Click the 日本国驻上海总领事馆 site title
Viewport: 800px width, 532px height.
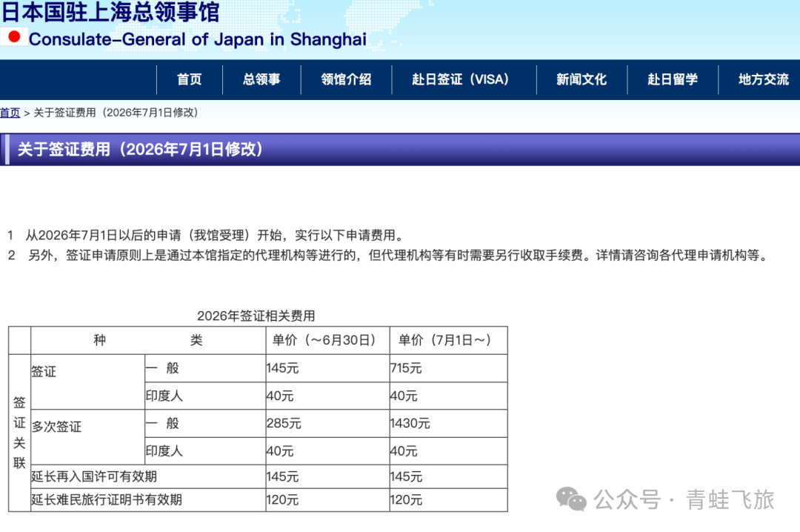(x=110, y=12)
